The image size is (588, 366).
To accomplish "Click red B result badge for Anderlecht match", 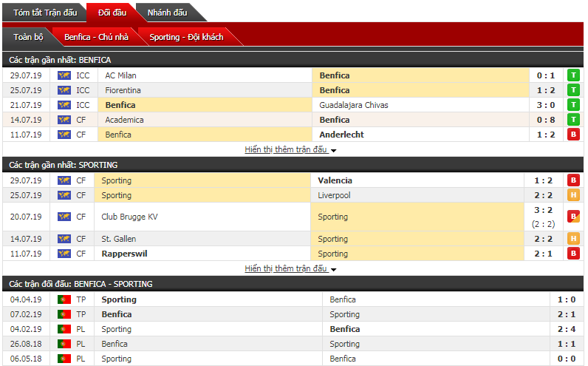I will pyautogui.click(x=573, y=135).
